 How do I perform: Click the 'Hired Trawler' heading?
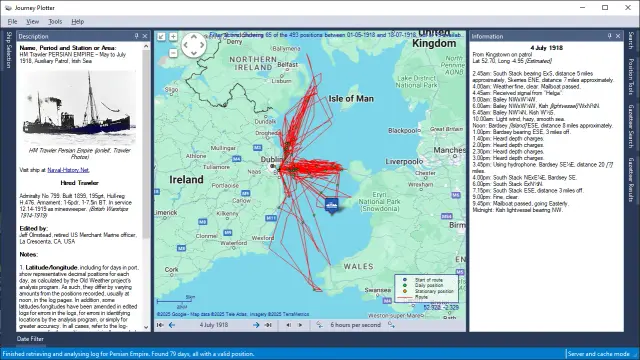coord(80,183)
